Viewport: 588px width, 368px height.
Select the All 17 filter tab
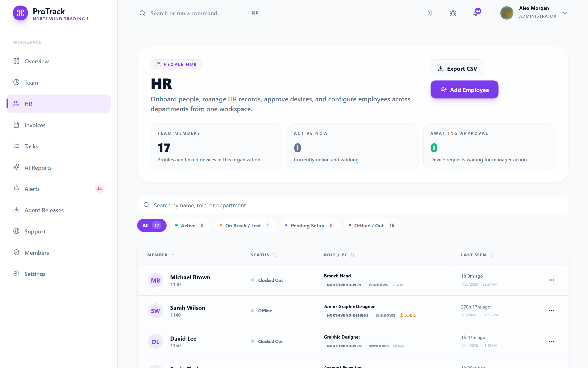(152, 225)
